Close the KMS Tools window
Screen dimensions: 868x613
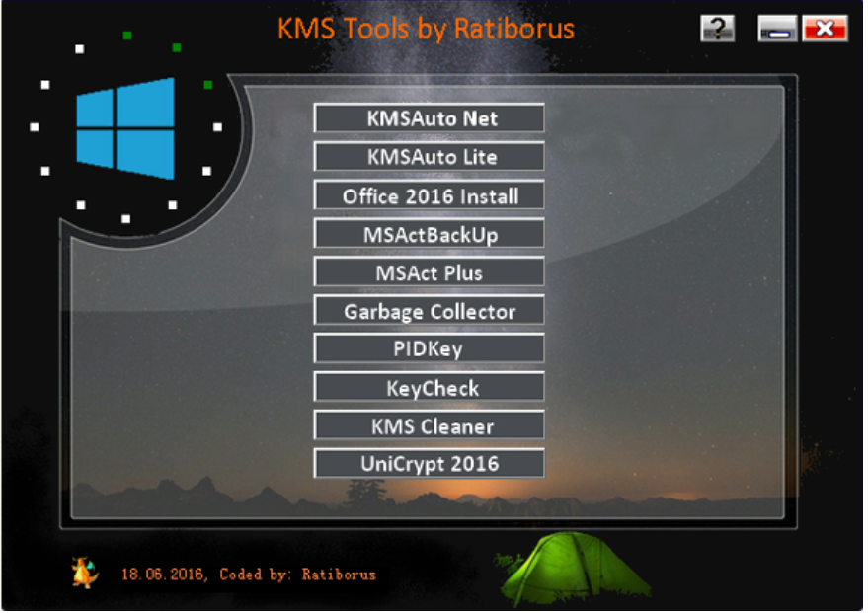point(825,29)
